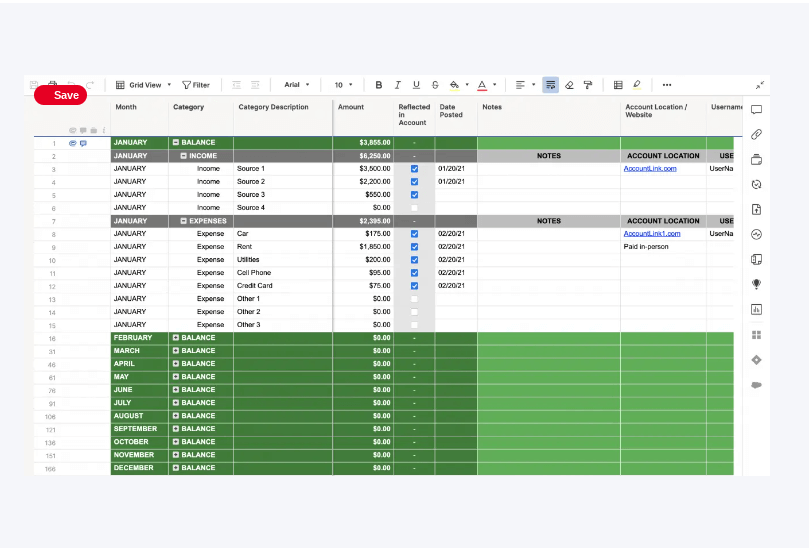
Task: Check Reflected in Account for Source 4
Action: tap(414, 208)
